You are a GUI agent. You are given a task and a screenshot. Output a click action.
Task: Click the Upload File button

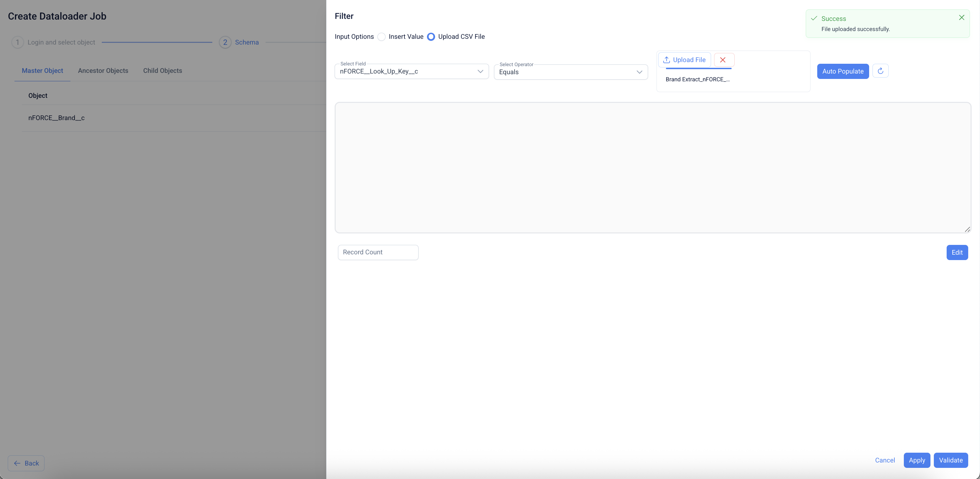[684, 60]
